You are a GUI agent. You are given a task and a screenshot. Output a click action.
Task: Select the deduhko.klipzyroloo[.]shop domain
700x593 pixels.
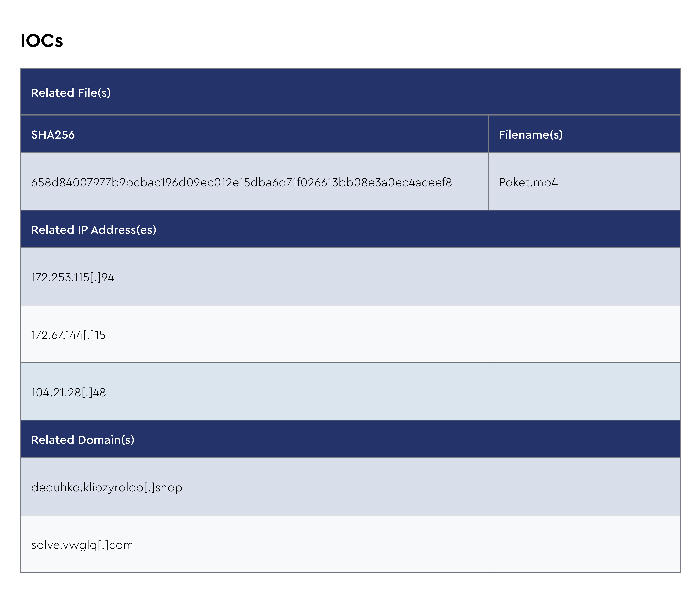[x=107, y=487]
